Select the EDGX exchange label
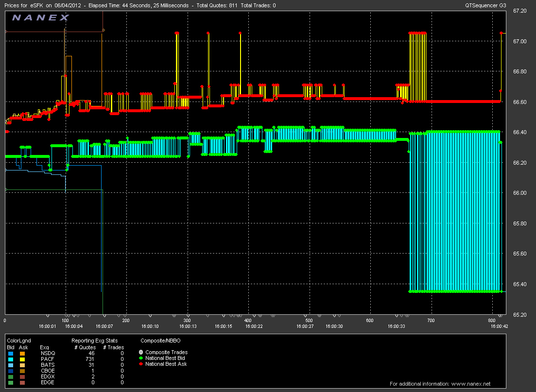 click(x=48, y=376)
